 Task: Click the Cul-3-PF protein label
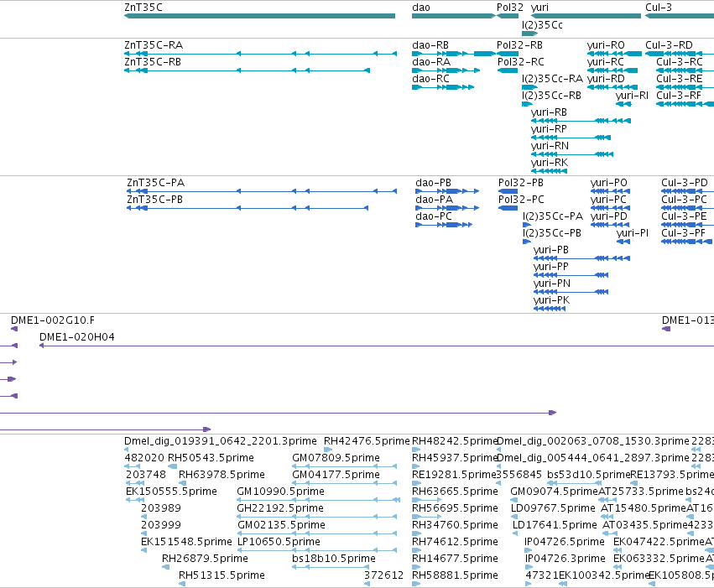(683, 233)
